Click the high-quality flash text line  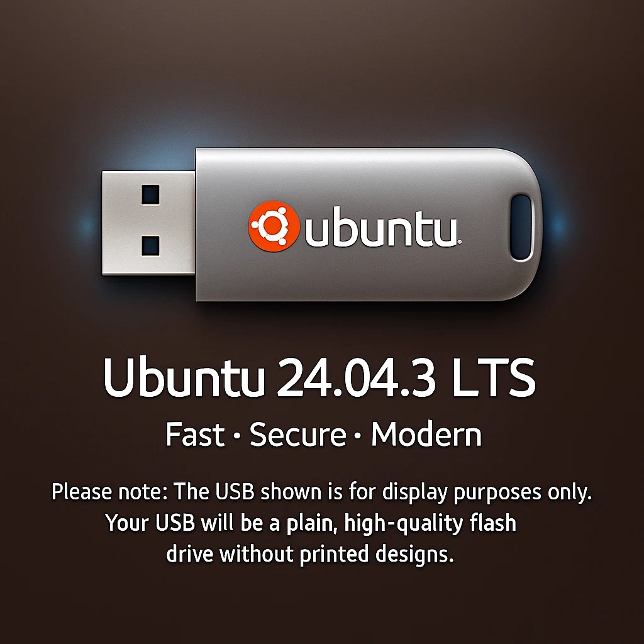point(311,523)
